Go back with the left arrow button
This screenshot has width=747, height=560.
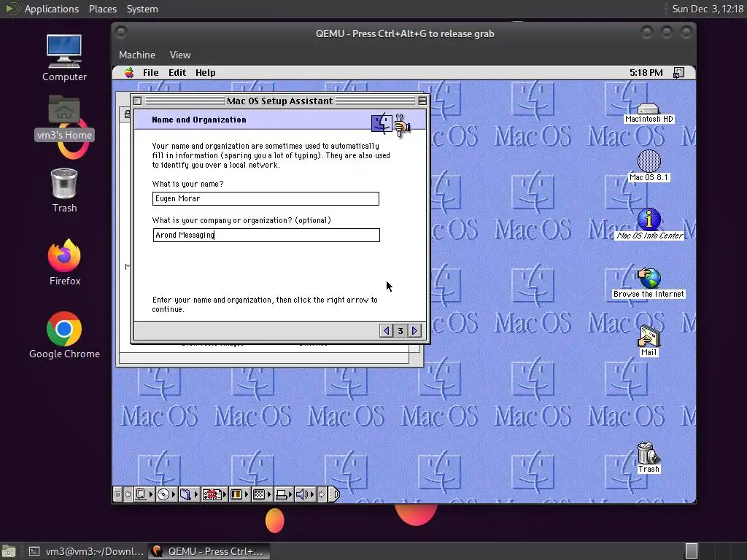coord(387,330)
